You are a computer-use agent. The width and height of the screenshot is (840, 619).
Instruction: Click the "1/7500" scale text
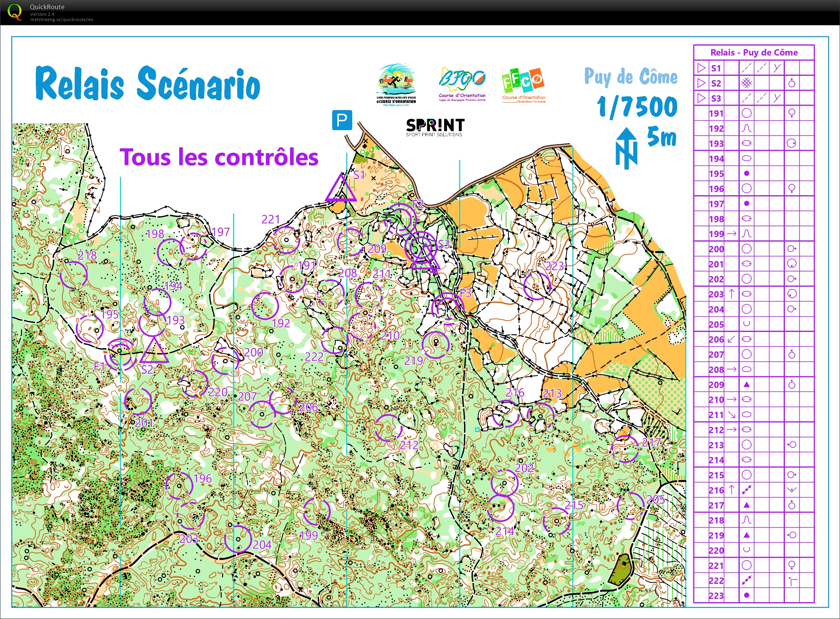[x=637, y=107]
